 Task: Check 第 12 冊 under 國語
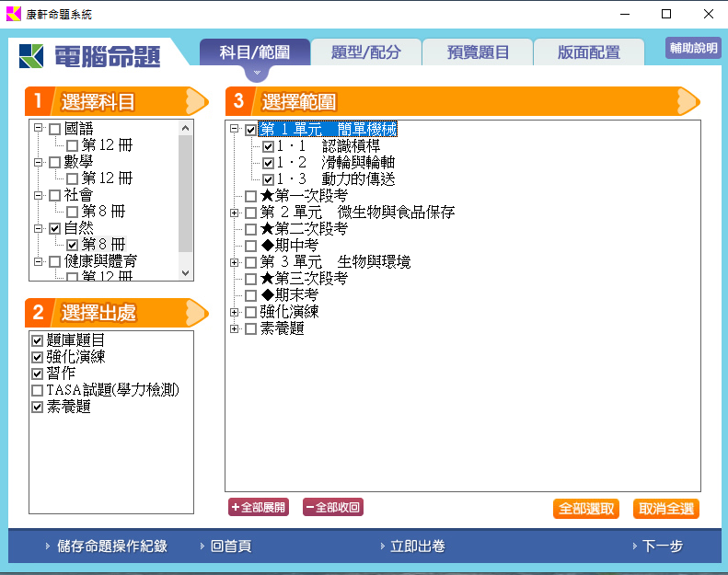(x=72, y=145)
